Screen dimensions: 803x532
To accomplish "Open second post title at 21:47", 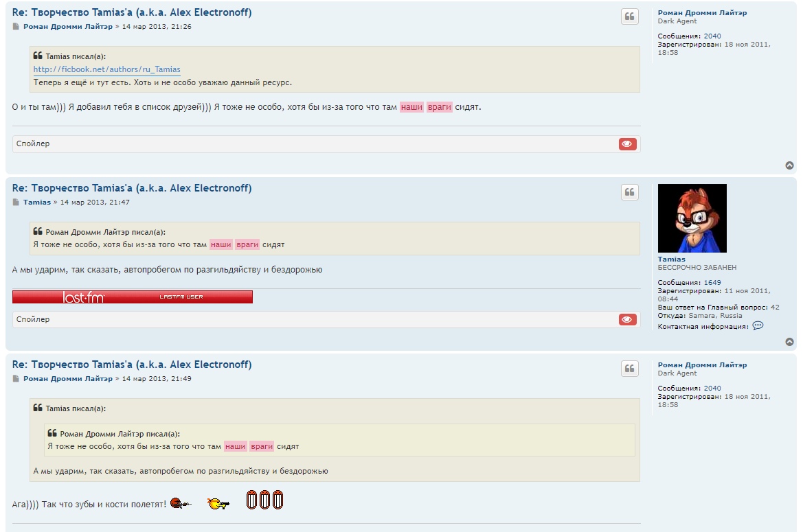I will pos(132,187).
